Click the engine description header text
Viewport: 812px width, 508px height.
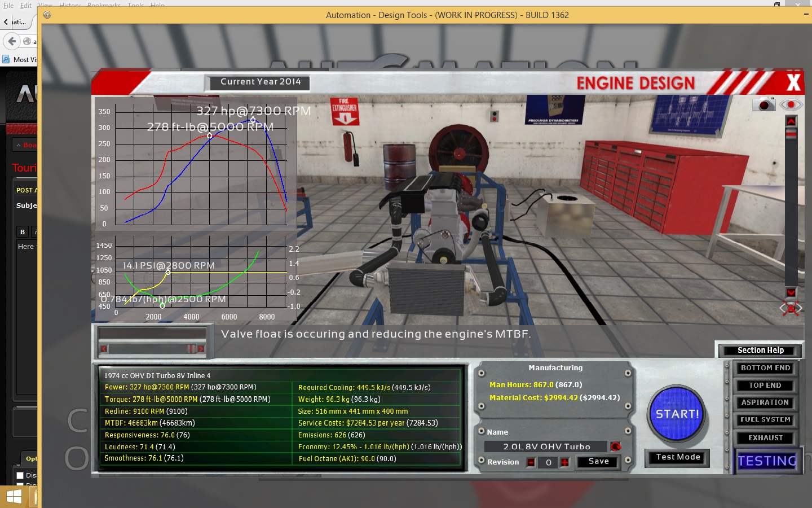coord(157,376)
